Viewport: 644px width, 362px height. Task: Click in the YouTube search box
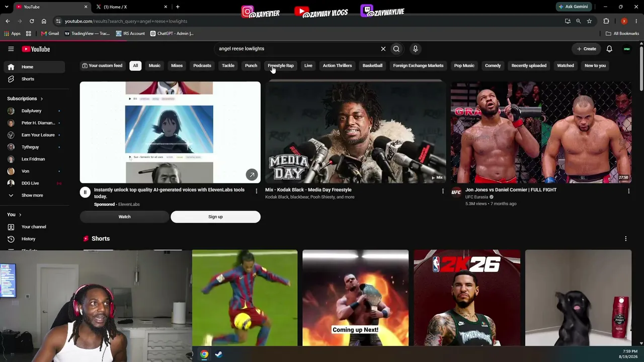click(297, 49)
